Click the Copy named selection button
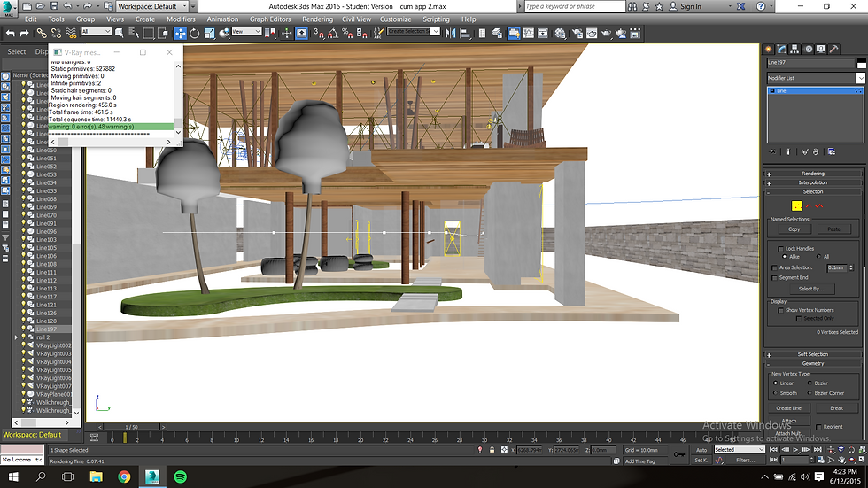The height and width of the screenshot is (488, 868). coord(794,229)
